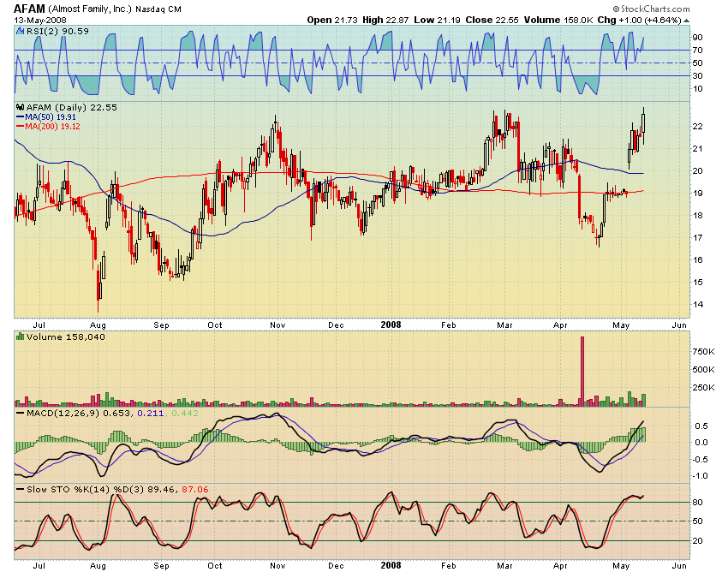Click the "-0.5" level on the MACD axis

coord(700,459)
